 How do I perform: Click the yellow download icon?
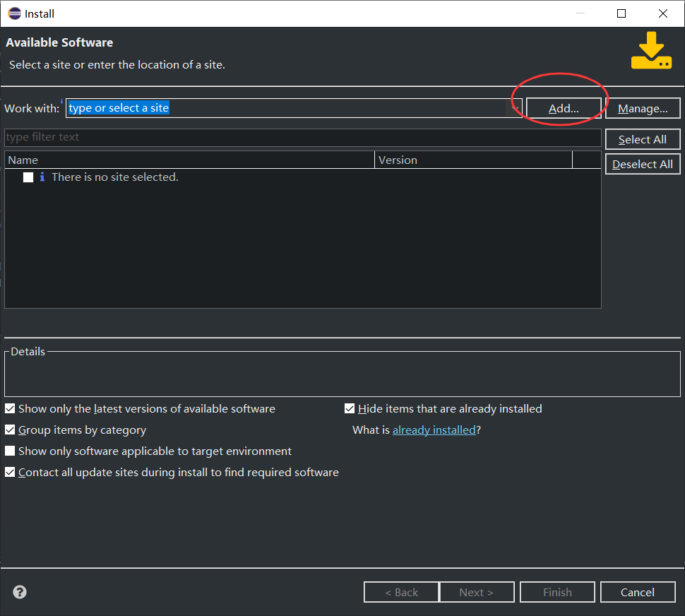point(650,49)
